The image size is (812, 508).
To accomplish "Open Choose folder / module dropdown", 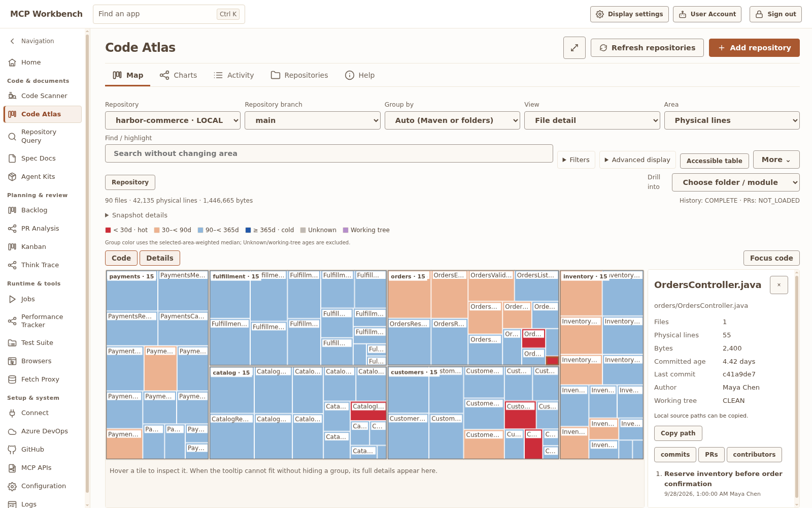I will pos(736,182).
